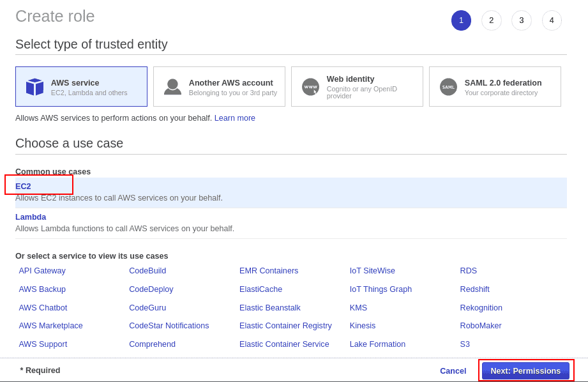Select the Lambda use case

click(31, 217)
